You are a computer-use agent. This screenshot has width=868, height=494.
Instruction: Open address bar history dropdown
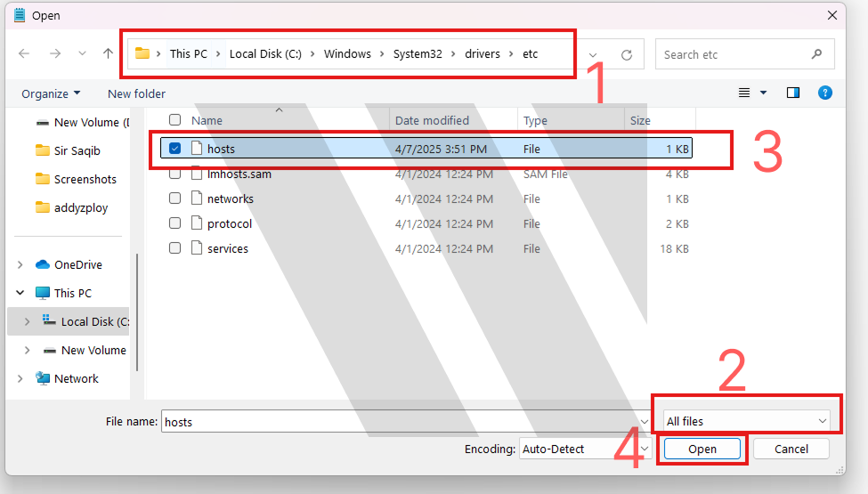[593, 55]
